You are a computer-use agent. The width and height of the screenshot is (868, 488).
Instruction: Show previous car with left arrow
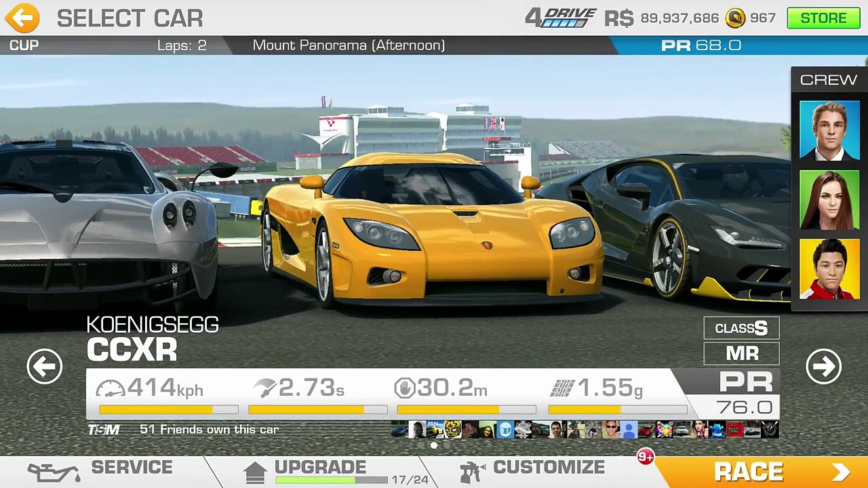44,366
